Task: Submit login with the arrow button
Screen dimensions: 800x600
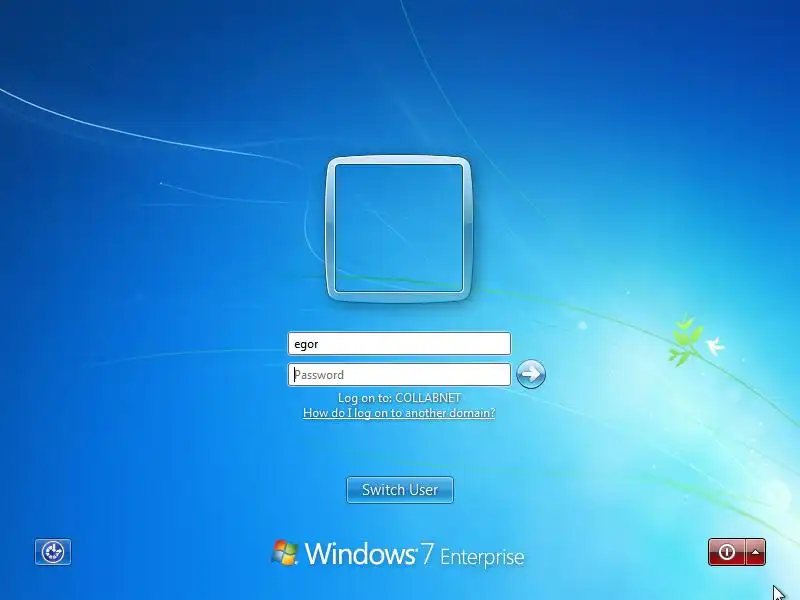Action: click(x=531, y=374)
